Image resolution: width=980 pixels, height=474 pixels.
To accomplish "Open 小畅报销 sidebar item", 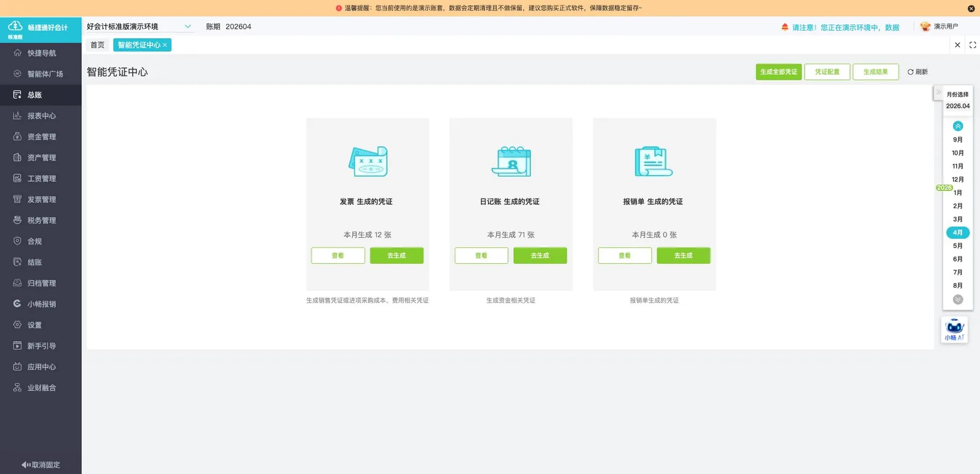I will [x=40, y=304].
